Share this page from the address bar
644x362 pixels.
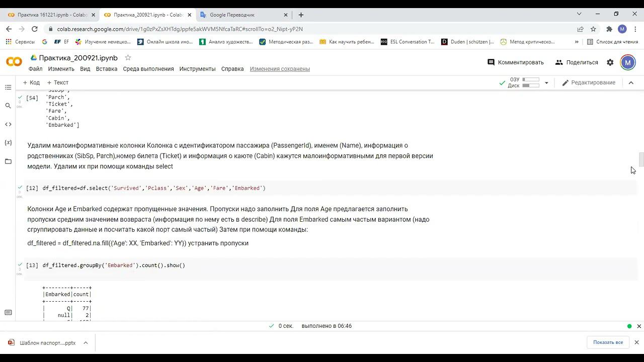tap(580, 29)
